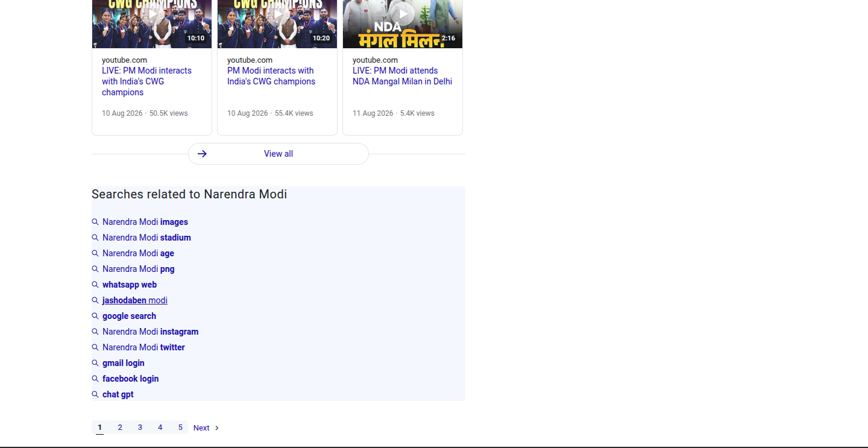Image resolution: width=868 pixels, height=448 pixels.
Task: Click magnifier icon beside Narendra Modi stadium
Action: click(95, 238)
